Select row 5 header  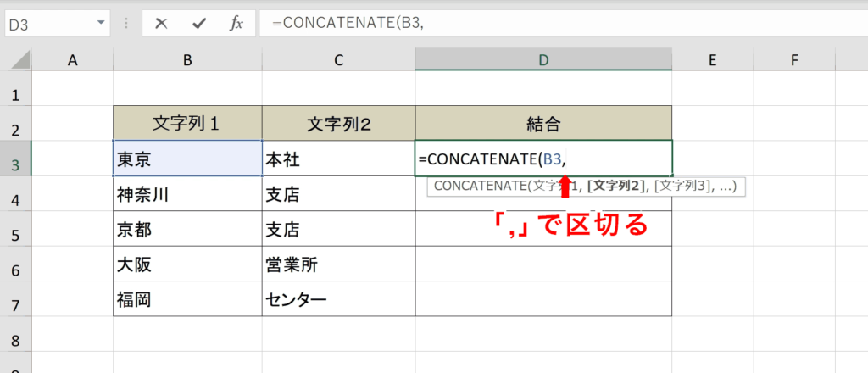click(15, 229)
